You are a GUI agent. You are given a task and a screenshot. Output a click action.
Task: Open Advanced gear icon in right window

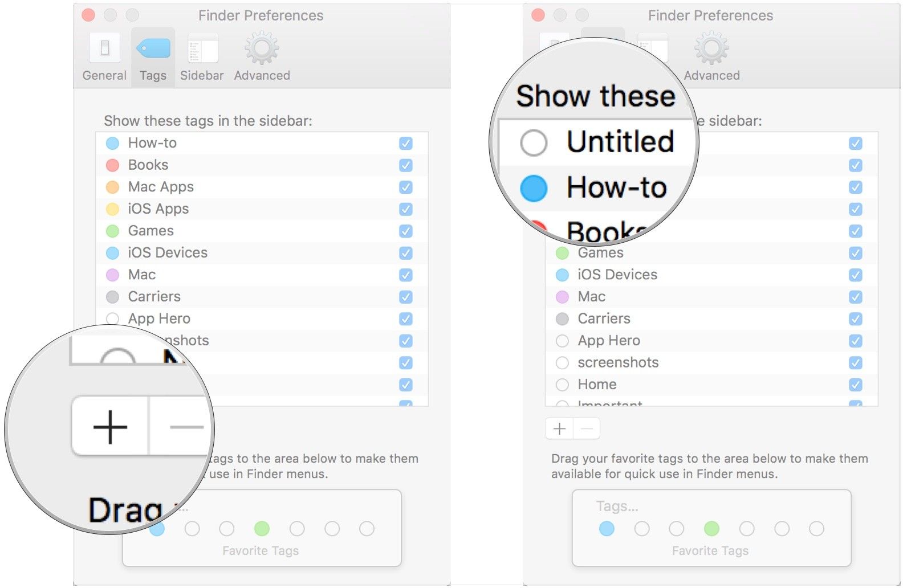pos(711,48)
